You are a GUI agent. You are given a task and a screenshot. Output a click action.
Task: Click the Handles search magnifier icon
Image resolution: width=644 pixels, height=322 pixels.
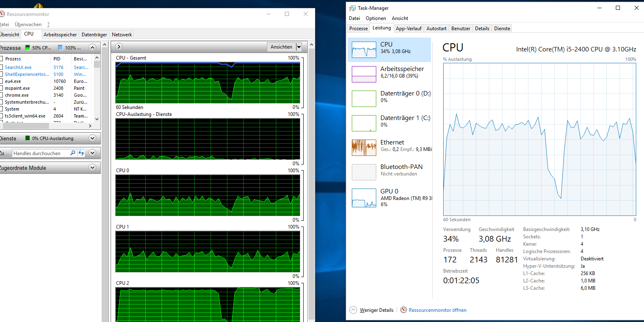point(73,153)
